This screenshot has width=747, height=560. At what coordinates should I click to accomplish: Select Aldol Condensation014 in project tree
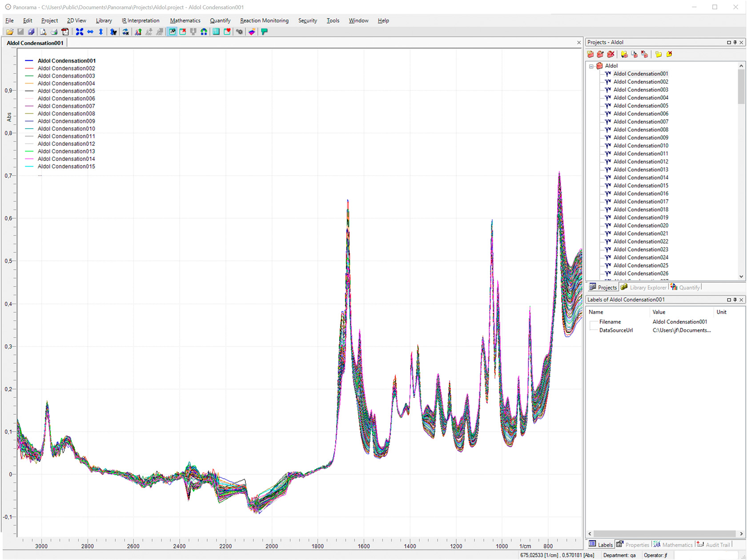[640, 178]
